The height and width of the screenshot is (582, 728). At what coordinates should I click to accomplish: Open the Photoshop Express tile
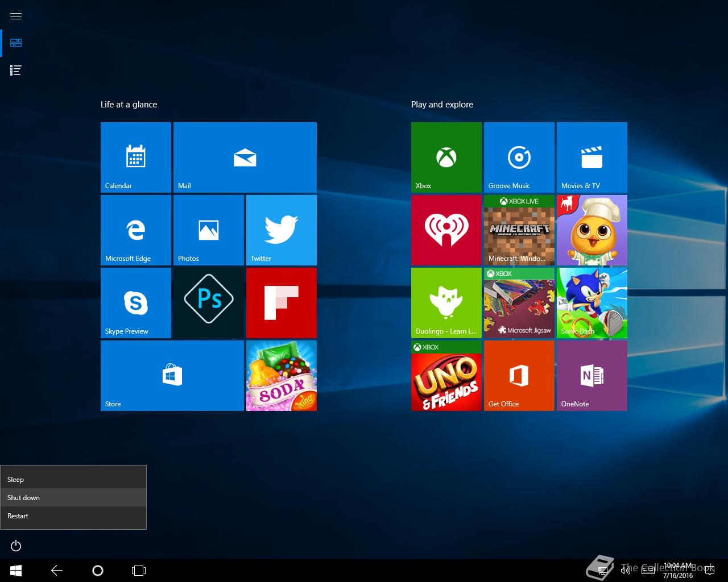tap(209, 303)
